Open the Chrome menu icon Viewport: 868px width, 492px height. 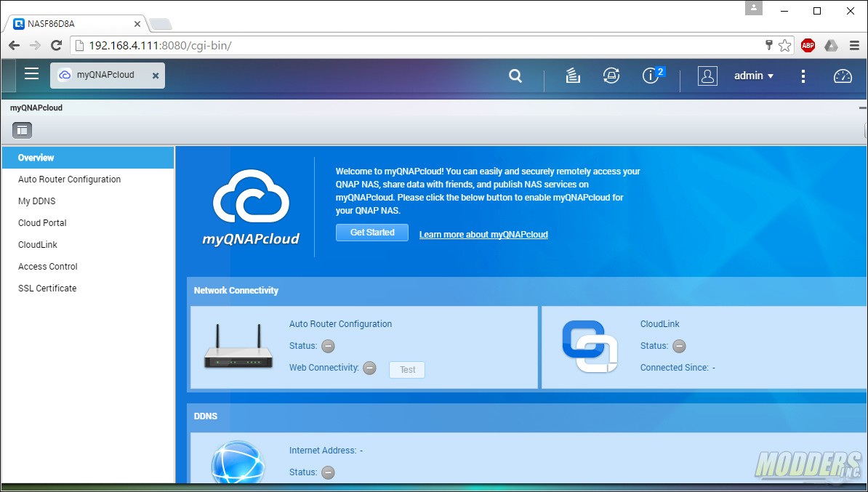pos(854,45)
